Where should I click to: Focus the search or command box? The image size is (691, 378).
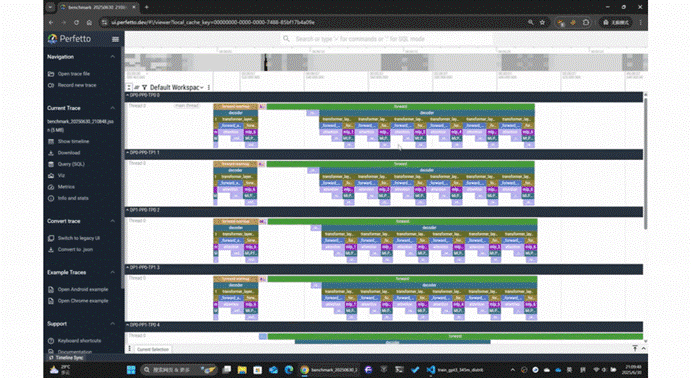coord(387,39)
